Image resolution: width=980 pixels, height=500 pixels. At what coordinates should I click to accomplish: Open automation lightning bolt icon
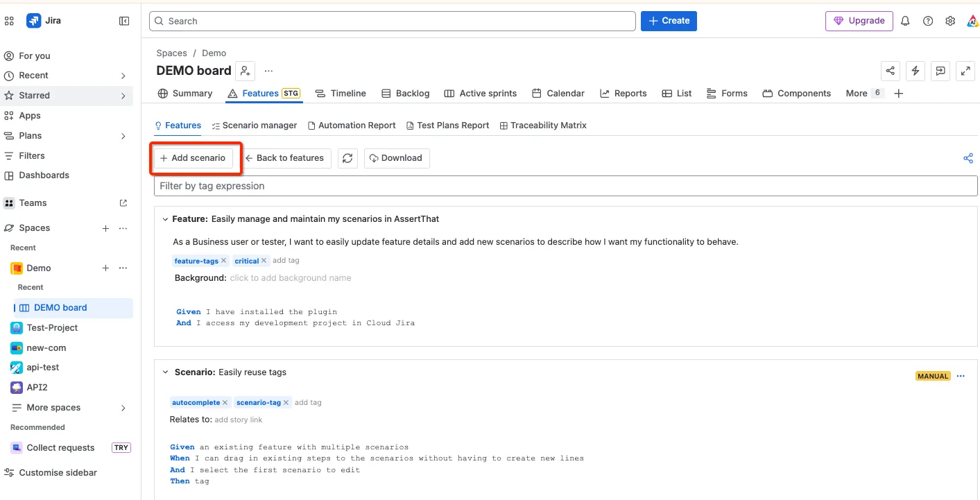tap(915, 71)
